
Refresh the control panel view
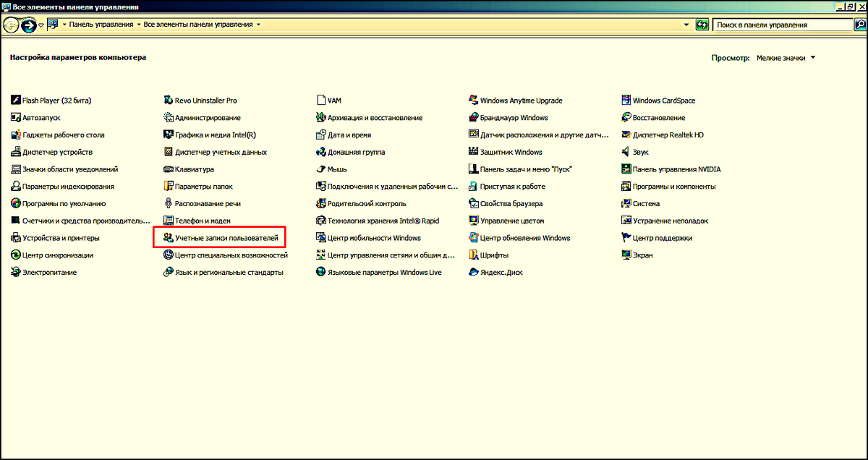(702, 25)
